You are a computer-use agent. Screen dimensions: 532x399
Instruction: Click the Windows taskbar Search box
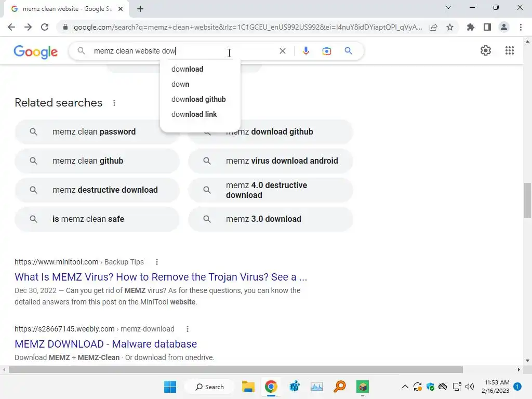pyautogui.click(x=209, y=387)
